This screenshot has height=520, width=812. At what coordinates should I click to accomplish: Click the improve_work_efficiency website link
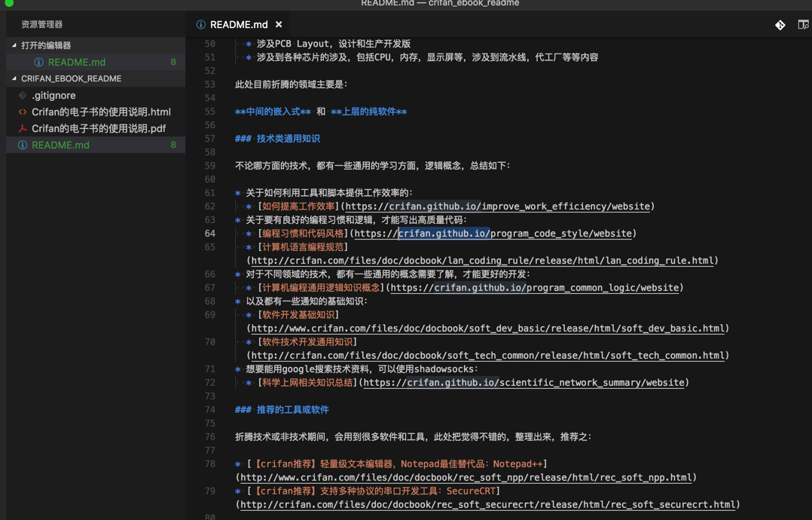[x=498, y=206]
